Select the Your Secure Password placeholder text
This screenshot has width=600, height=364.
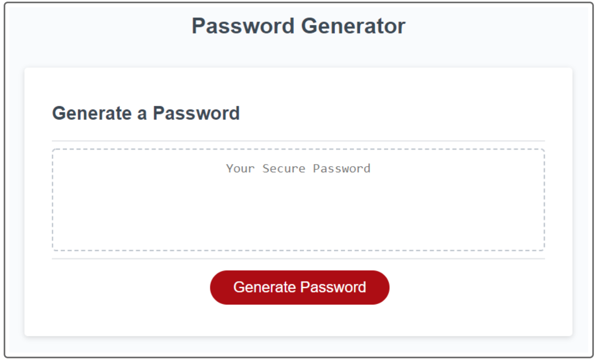click(298, 168)
